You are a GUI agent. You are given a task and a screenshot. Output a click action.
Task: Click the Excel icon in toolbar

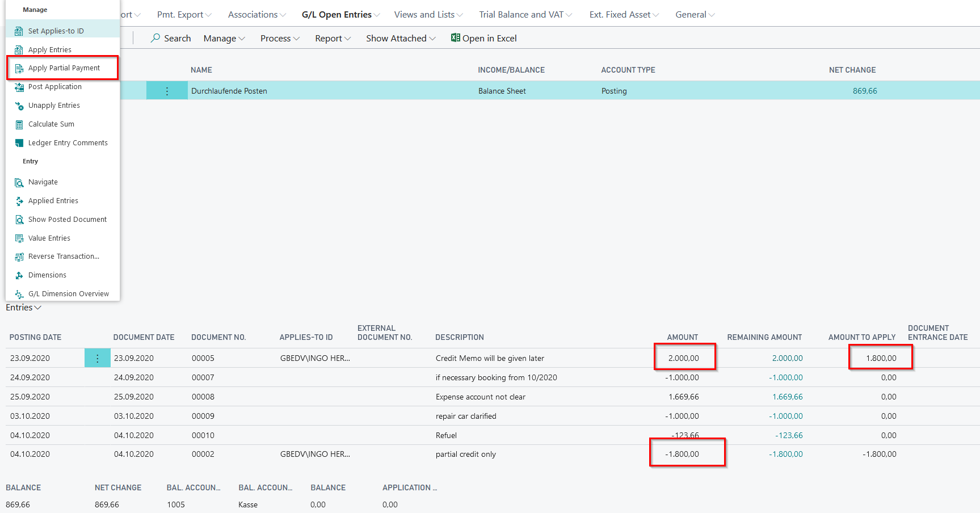coord(455,38)
